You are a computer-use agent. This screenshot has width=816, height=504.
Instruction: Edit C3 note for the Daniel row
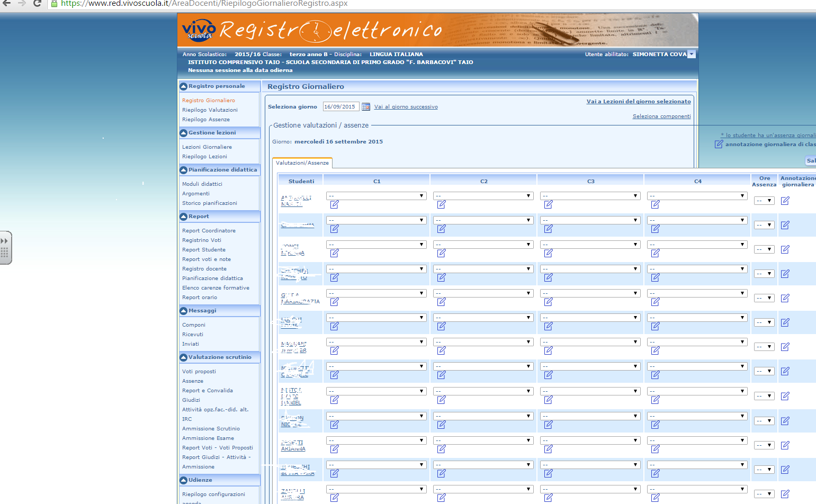[549, 400]
